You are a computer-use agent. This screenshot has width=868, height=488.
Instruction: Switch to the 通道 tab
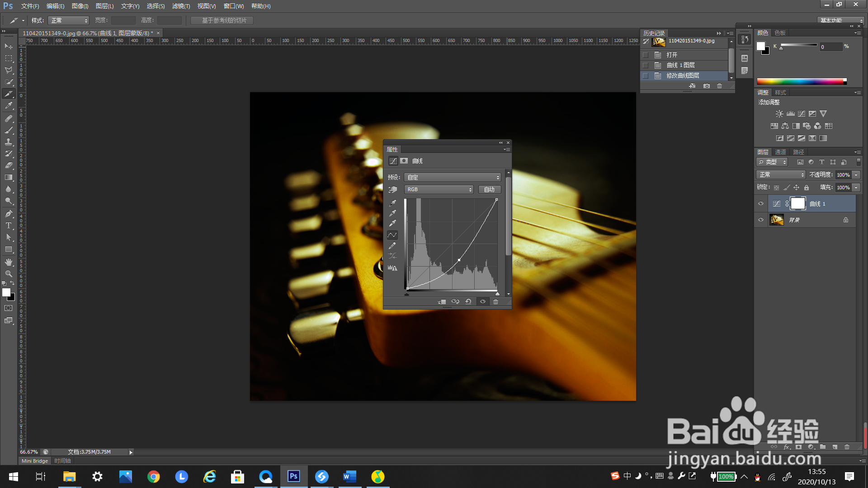coord(780,152)
